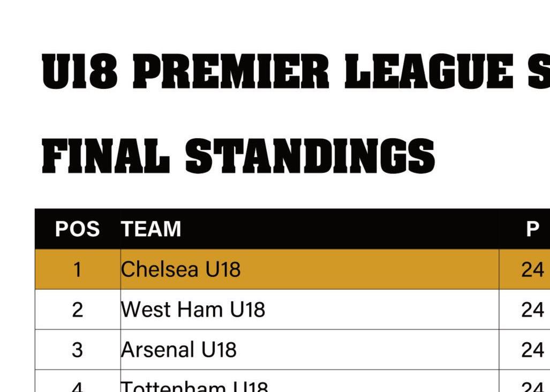Select the position 2 cell
Screen dimensions: 550x392
[x=78, y=310]
